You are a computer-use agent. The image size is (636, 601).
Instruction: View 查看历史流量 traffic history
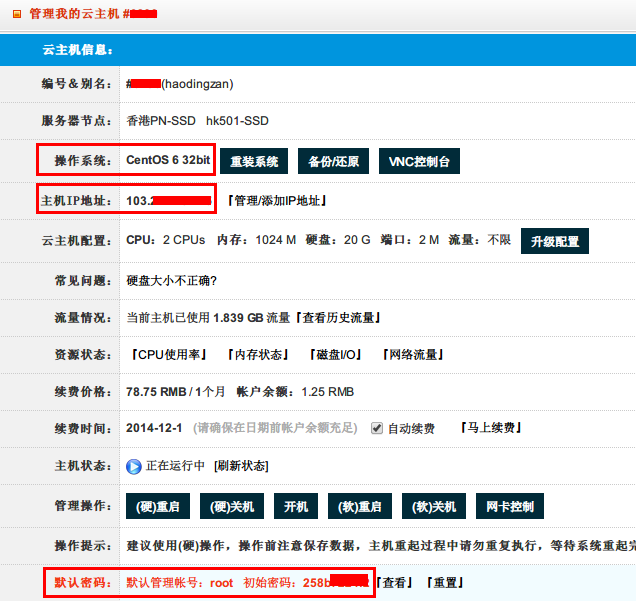[337, 318]
